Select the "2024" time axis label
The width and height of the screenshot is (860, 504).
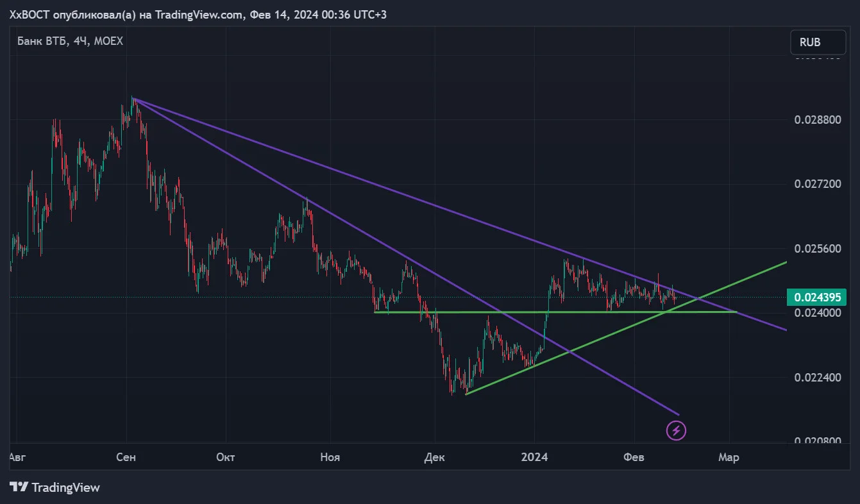tap(534, 457)
